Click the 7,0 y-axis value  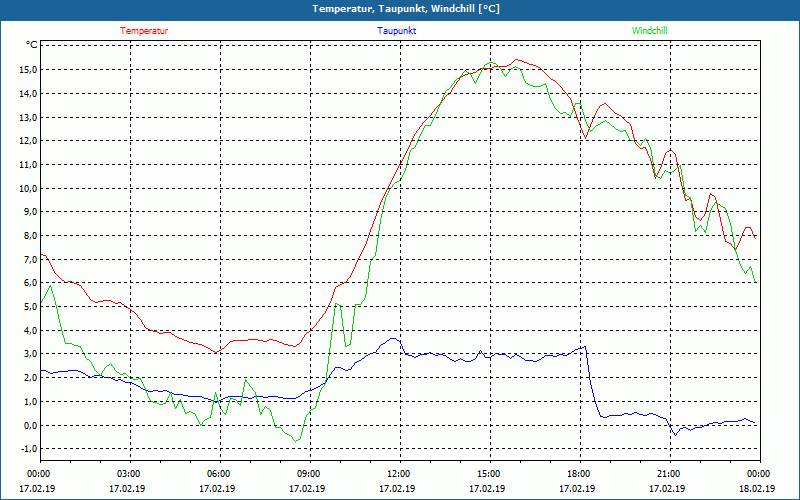31,259
